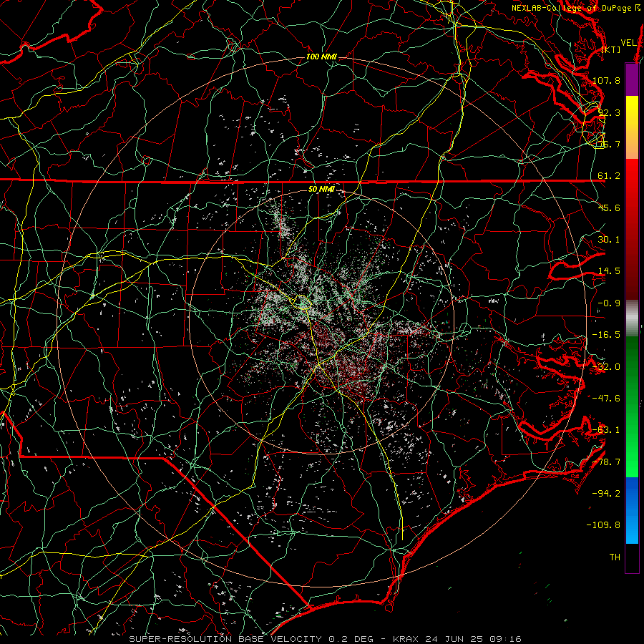Click the 100 NMI range ring label

(321, 57)
